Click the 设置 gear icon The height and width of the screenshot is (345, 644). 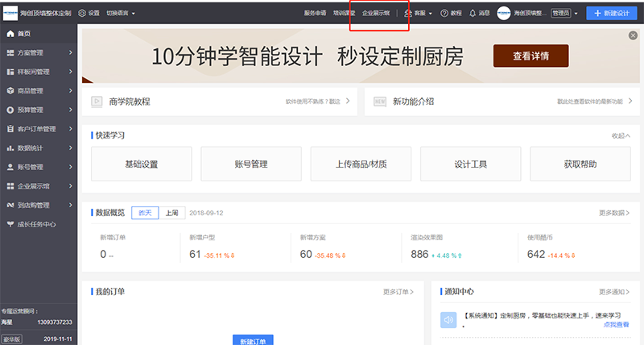(x=82, y=13)
